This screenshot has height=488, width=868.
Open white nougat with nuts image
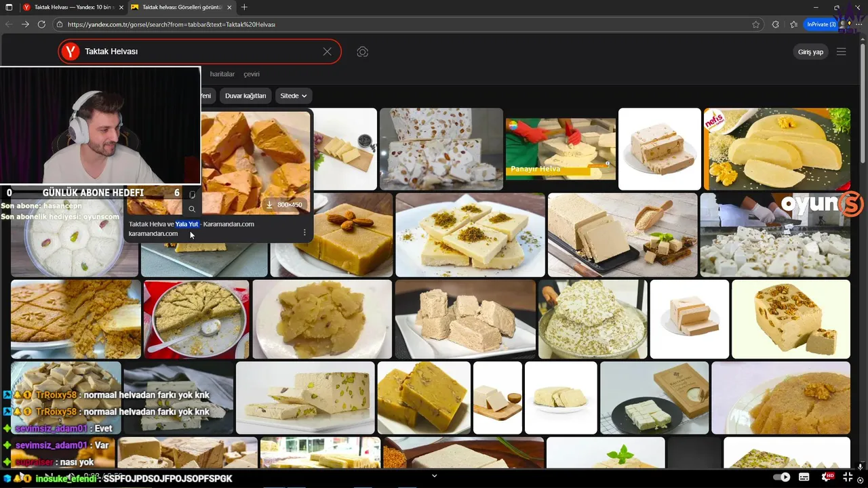click(x=441, y=148)
